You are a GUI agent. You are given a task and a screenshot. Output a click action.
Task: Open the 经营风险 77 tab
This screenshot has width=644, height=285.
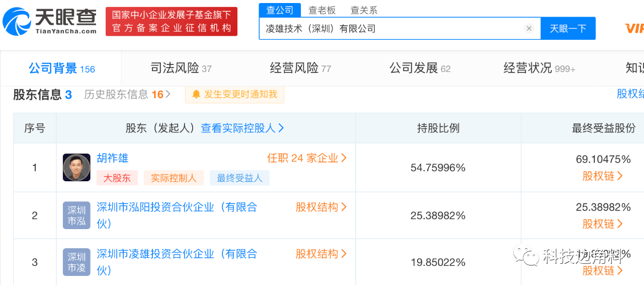click(x=300, y=68)
